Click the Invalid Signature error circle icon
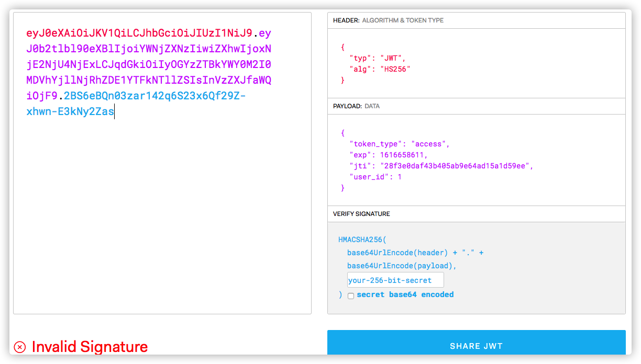Image resolution: width=641 pixels, height=364 pixels. click(x=20, y=347)
